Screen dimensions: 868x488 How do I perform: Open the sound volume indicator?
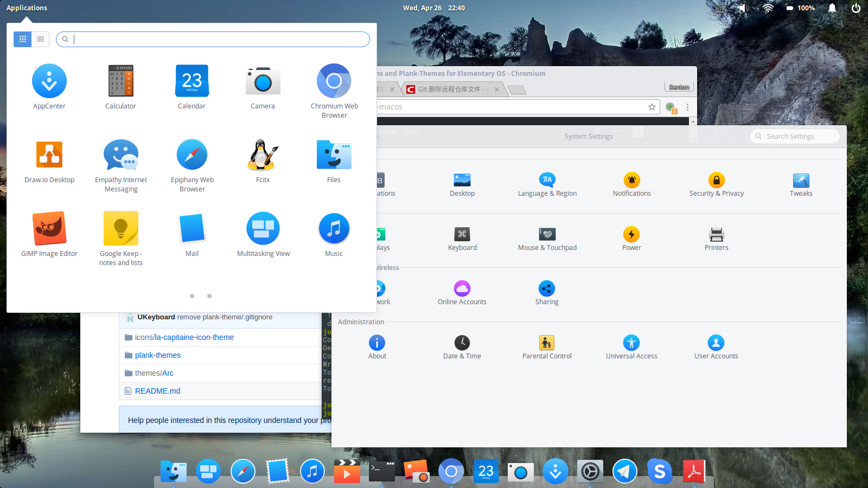coord(743,8)
